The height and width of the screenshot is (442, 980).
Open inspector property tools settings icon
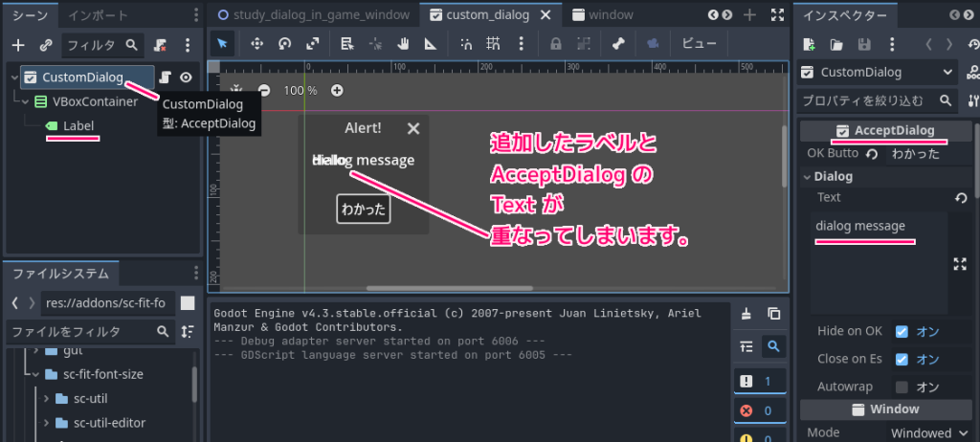(x=972, y=100)
